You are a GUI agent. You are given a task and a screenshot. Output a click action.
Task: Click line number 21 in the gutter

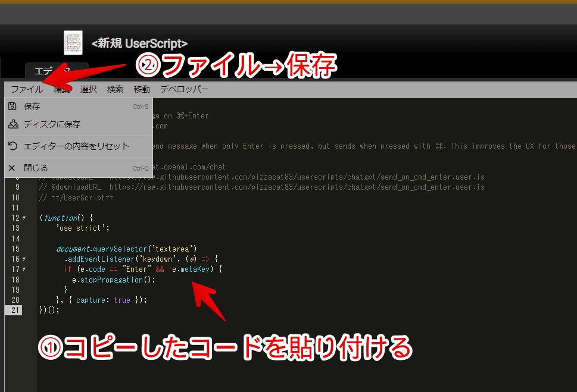click(15, 310)
